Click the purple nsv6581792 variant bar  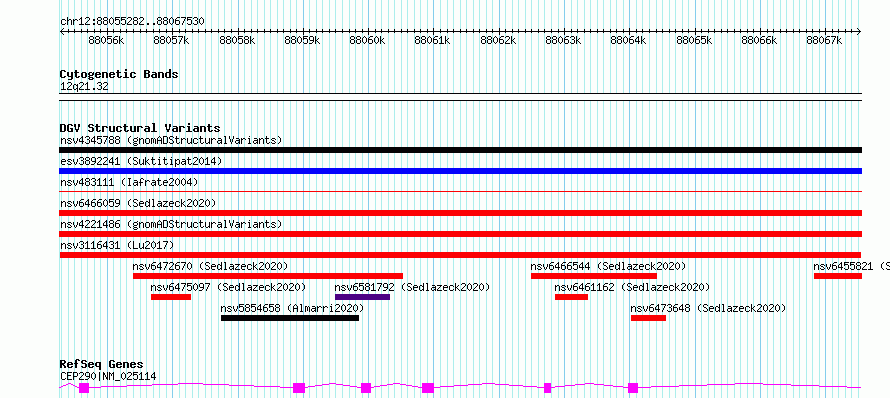click(362, 297)
